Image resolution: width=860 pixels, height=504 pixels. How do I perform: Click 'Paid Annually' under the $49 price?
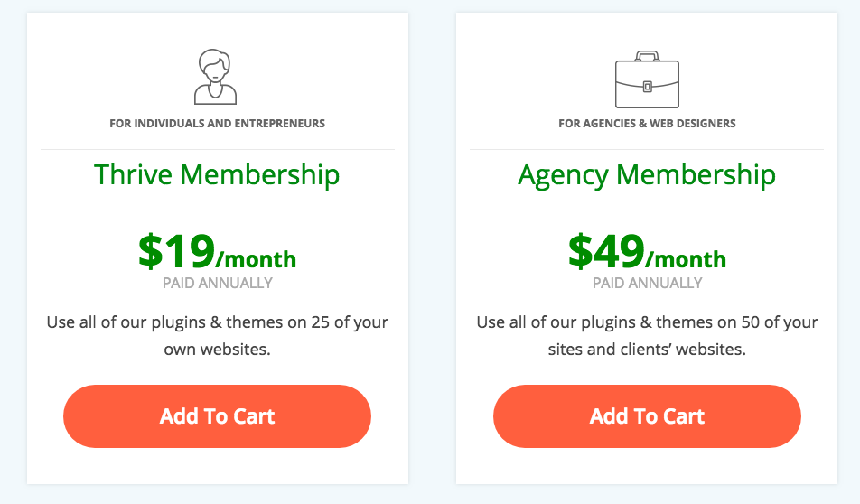click(647, 283)
